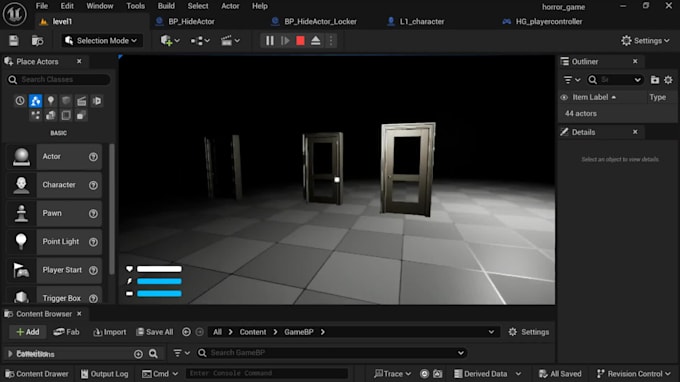The height and width of the screenshot is (382, 680).
Task: Select the Cinematic clapper category icon
Action: [x=81, y=101]
